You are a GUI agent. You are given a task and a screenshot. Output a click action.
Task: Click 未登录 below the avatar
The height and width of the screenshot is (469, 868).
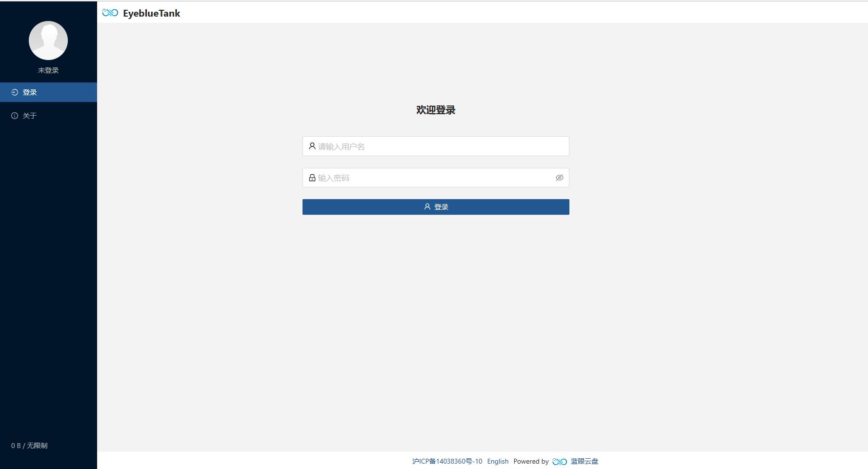pyautogui.click(x=48, y=70)
